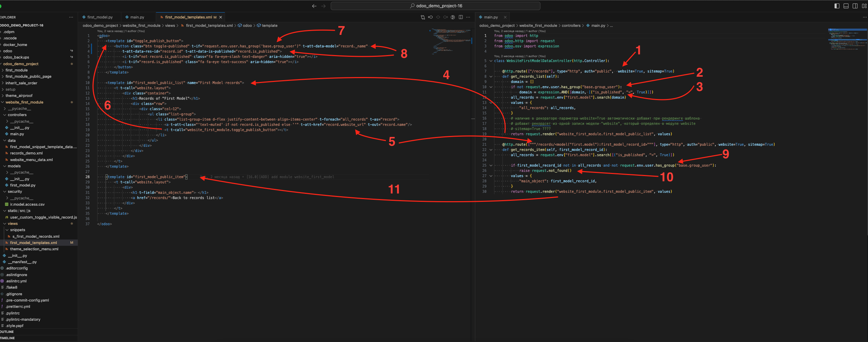The width and height of the screenshot is (868, 342).
Task: Toggle file blame annotations icon
Action: (x=453, y=17)
